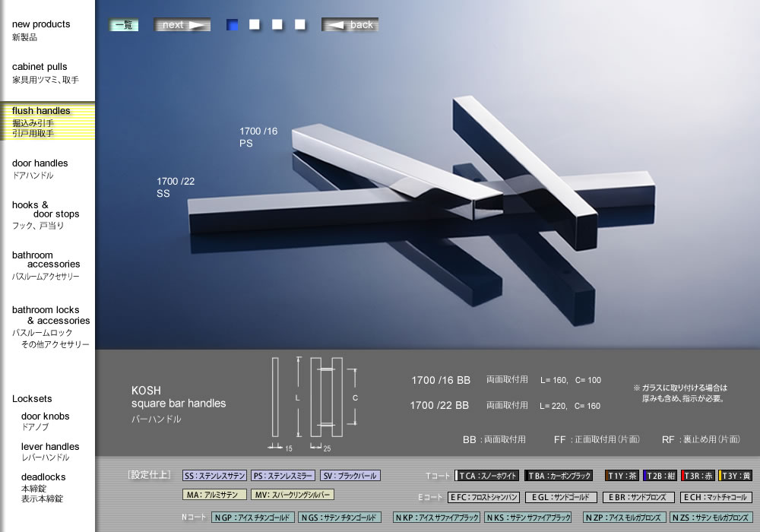This screenshot has width=760, height=532.
Task: Select TBA carbon black finish
Action: coord(559,476)
